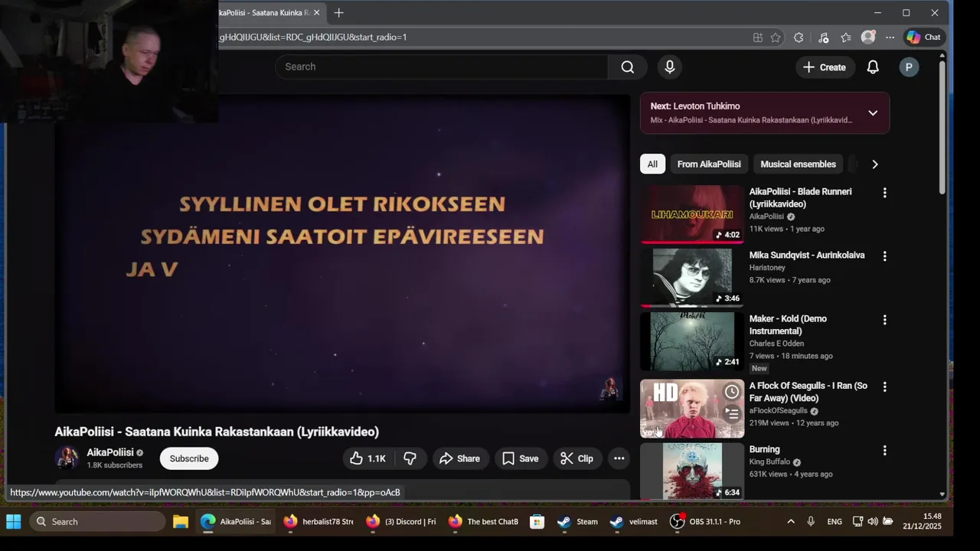Like the video with 1.1K likes
Image resolution: width=980 pixels, height=551 pixels.
pos(367,458)
